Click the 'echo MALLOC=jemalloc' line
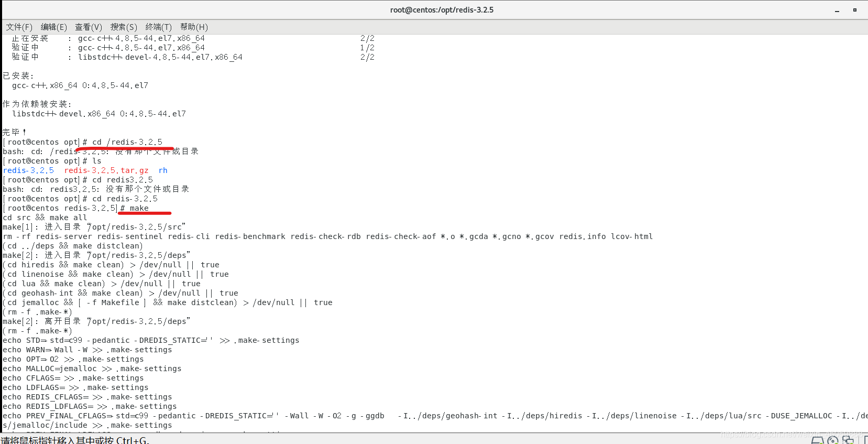 (x=92, y=369)
